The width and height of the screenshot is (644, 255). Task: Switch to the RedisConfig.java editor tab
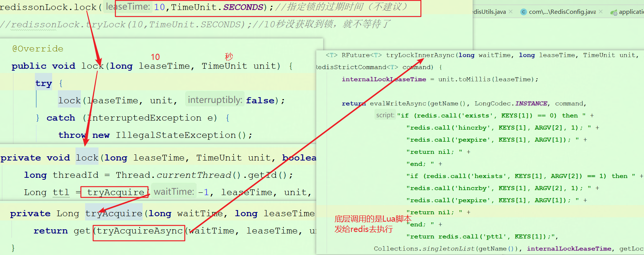pyautogui.click(x=562, y=12)
